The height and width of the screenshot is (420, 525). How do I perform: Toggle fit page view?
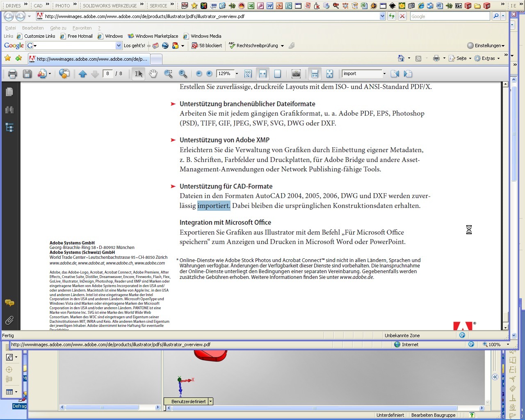click(277, 74)
